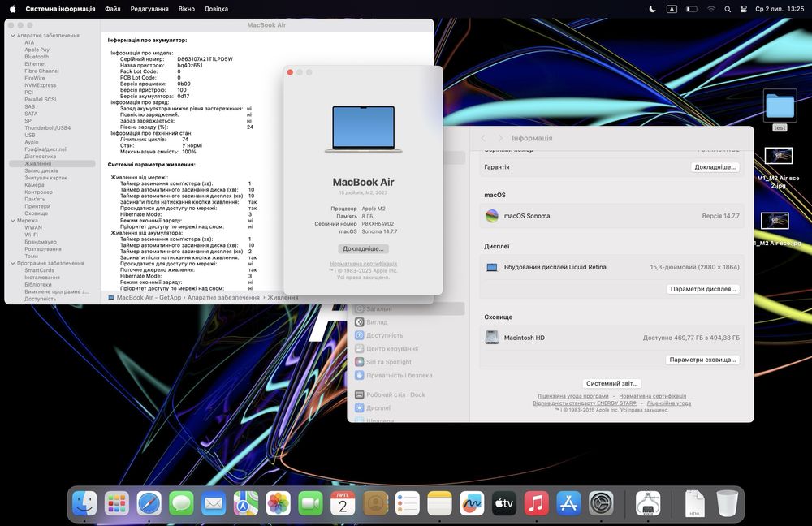Collapse the Апаратне забезпечення tree section
812x526 pixels.
click(13, 36)
